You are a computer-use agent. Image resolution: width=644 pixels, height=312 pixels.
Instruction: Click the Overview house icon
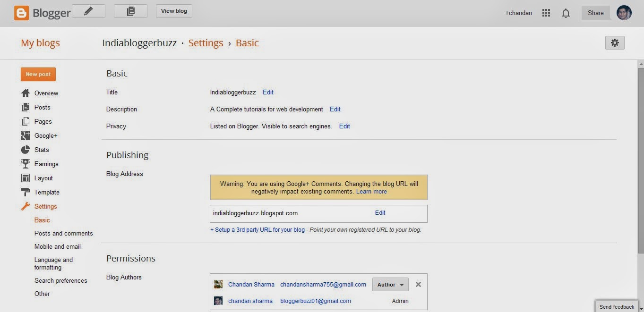[26, 93]
